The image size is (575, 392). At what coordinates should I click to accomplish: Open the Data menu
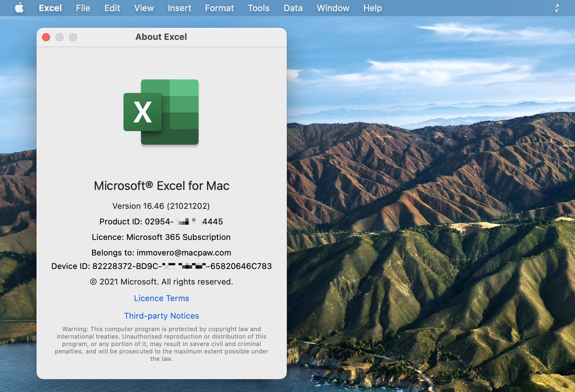(293, 8)
